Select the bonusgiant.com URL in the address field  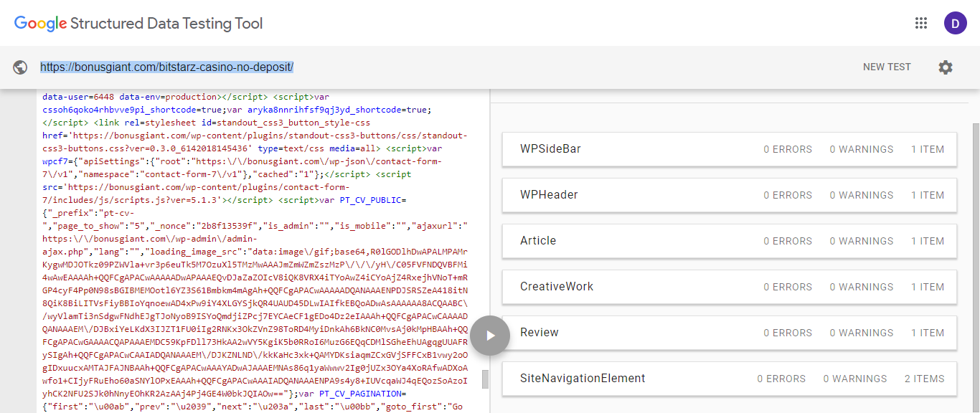pyautogui.click(x=166, y=67)
